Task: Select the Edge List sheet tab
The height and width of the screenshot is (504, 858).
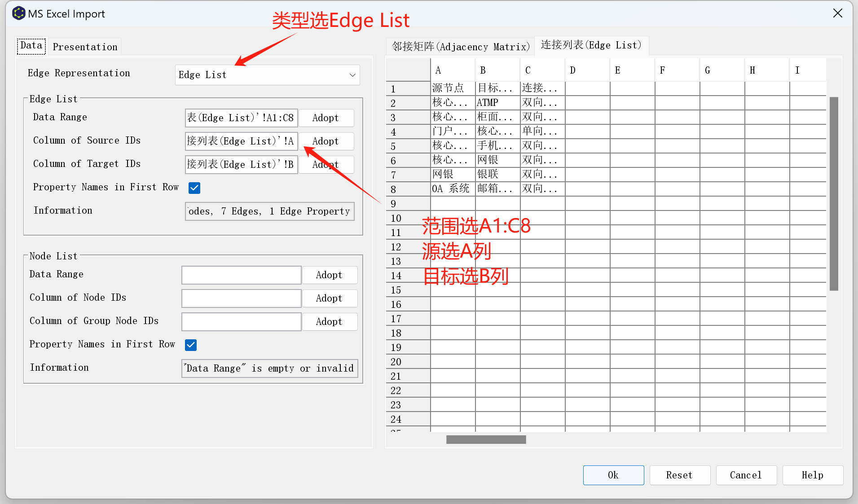Action: point(591,45)
